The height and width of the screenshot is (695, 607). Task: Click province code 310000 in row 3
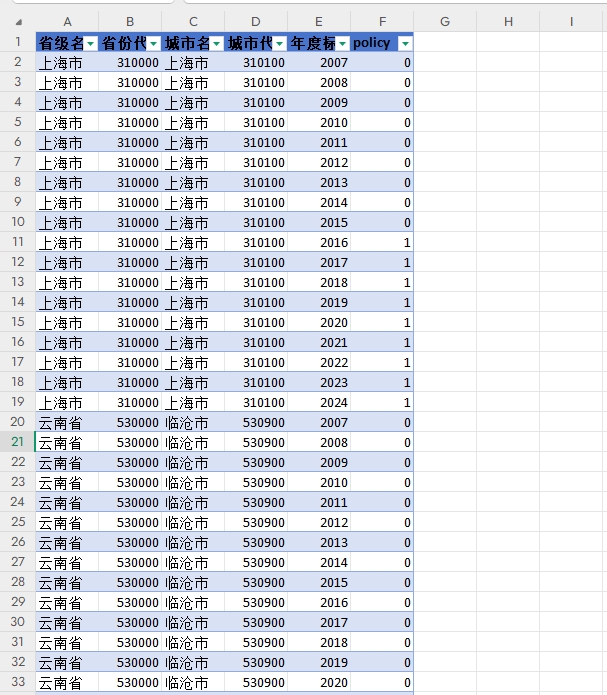[x=130, y=82]
